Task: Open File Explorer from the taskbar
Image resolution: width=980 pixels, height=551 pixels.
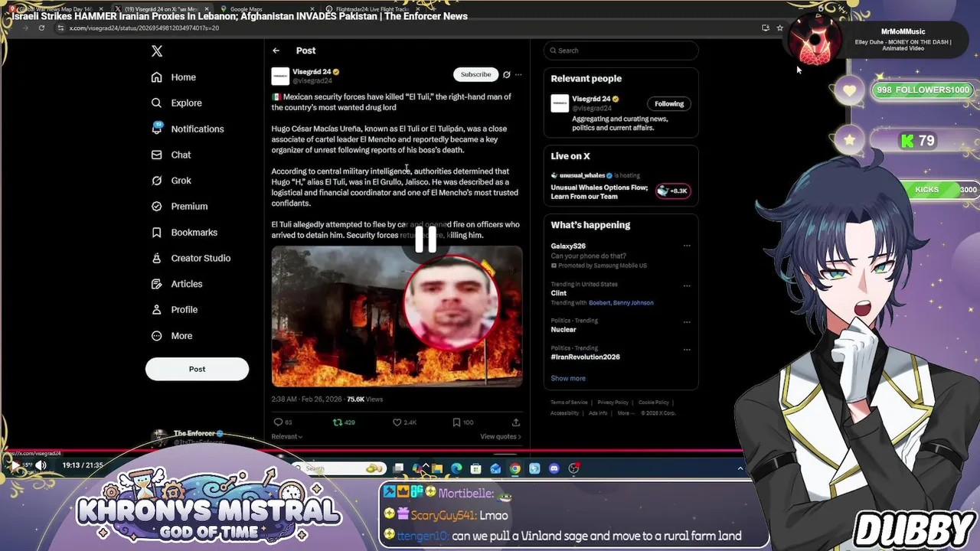Action: [437, 468]
